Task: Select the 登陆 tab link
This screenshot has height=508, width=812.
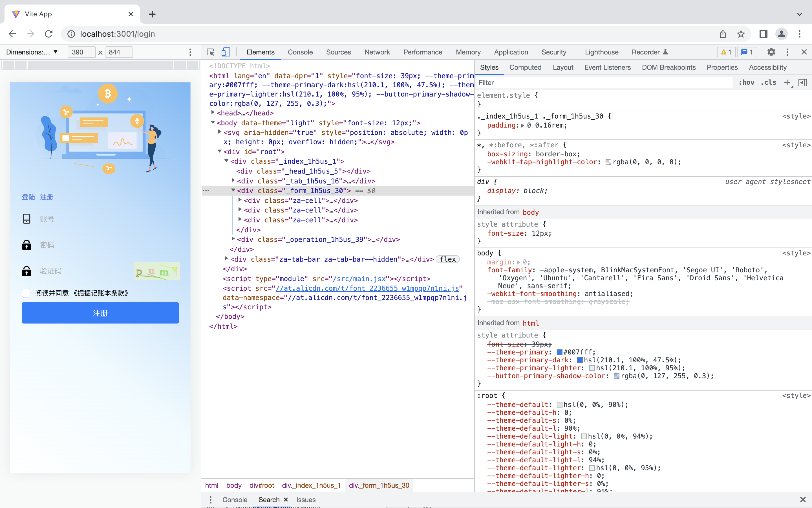Action: click(28, 197)
